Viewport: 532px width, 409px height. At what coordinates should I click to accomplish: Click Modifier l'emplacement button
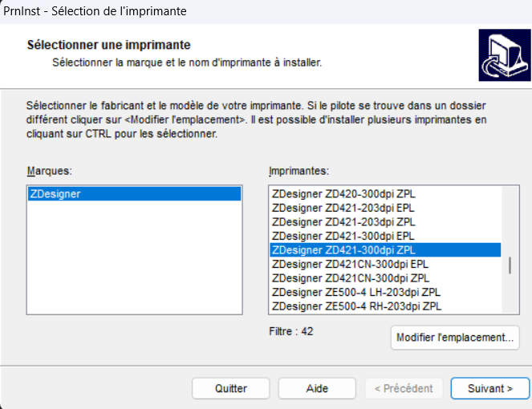tap(455, 338)
